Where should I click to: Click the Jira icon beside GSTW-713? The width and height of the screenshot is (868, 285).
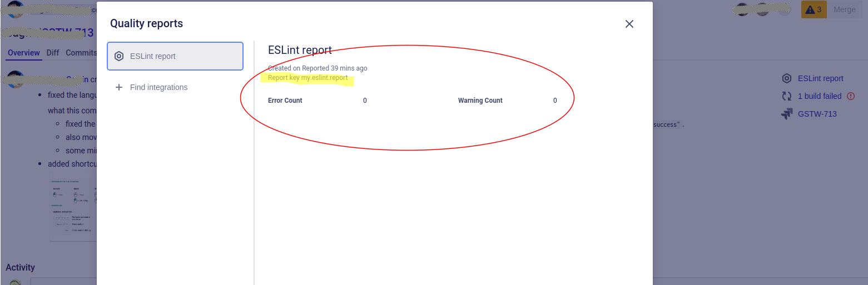point(786,114)
